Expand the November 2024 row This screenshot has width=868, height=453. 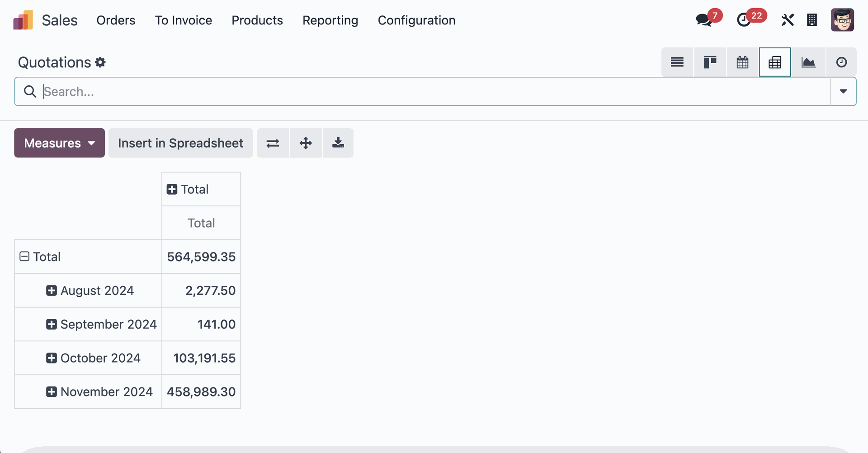[x=51, y=392]
